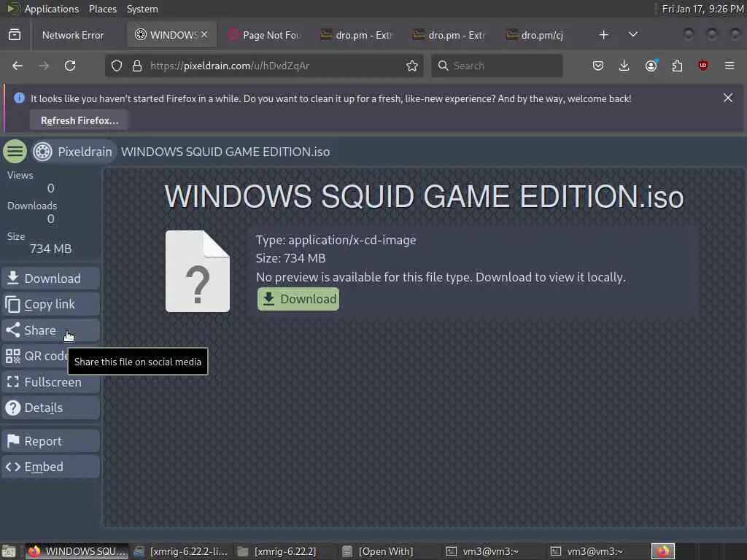This screenshot has width=747, height=560.
Task: Click Type: application/x-cd-image text
Action: click(x=336, y=240)
